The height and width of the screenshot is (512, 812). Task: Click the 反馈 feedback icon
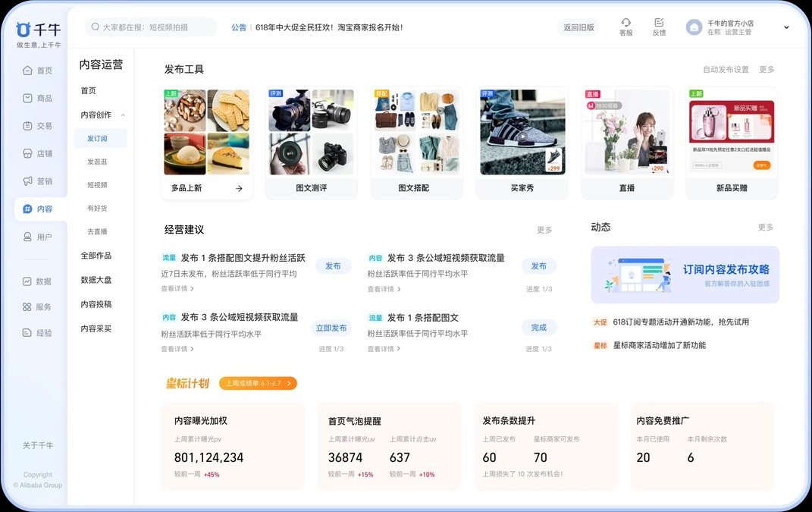click(659, 27)
